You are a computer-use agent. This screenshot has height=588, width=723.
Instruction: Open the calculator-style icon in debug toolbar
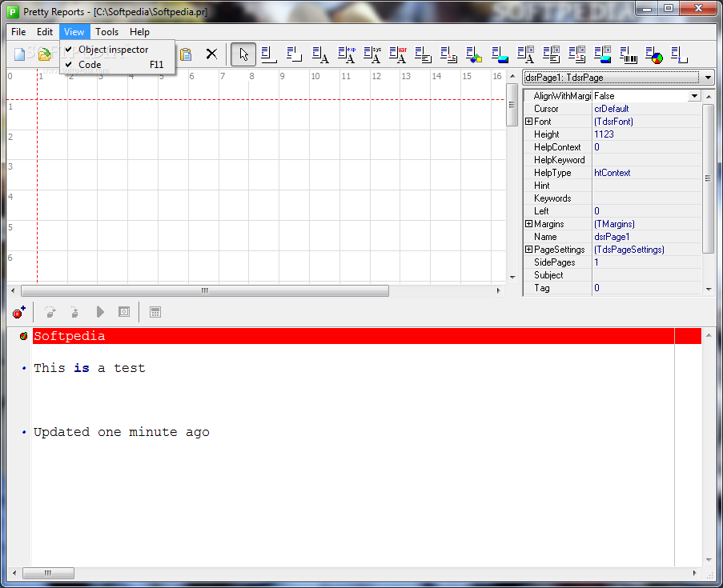155,312
